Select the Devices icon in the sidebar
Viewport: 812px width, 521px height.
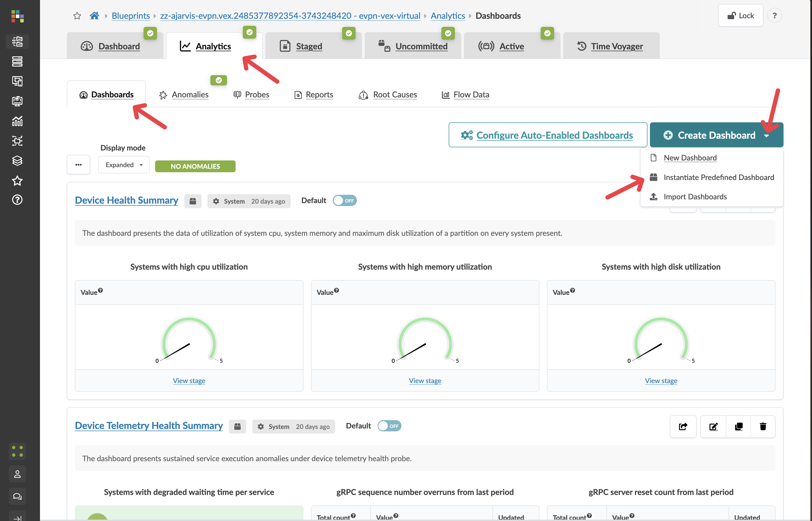coord(17,62)
